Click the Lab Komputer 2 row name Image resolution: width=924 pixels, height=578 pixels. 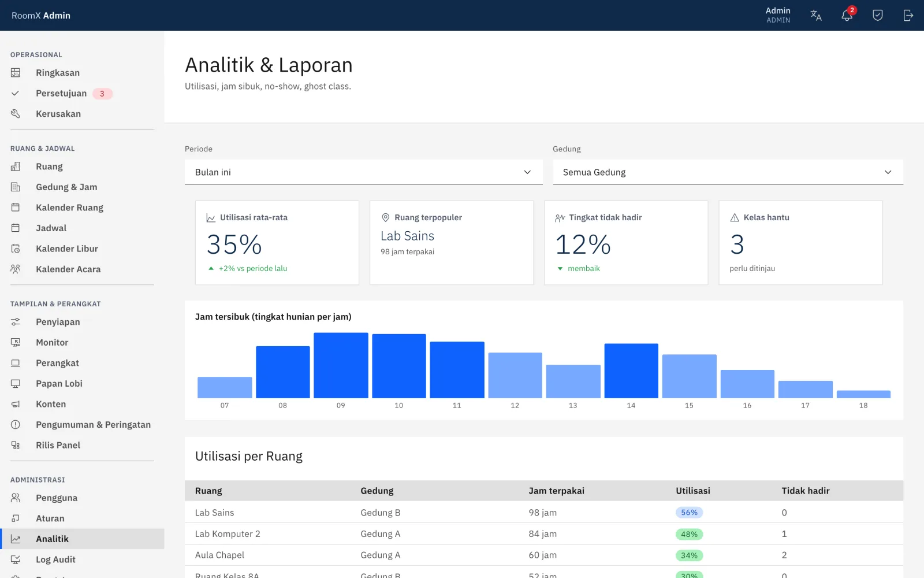point(228,534)
